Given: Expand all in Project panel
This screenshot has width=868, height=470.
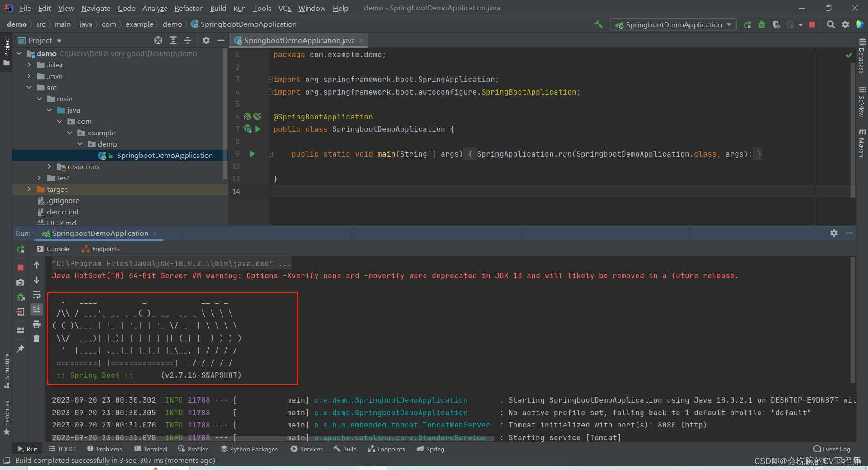Looking at the screenshot, I should [x=173, y=41].
